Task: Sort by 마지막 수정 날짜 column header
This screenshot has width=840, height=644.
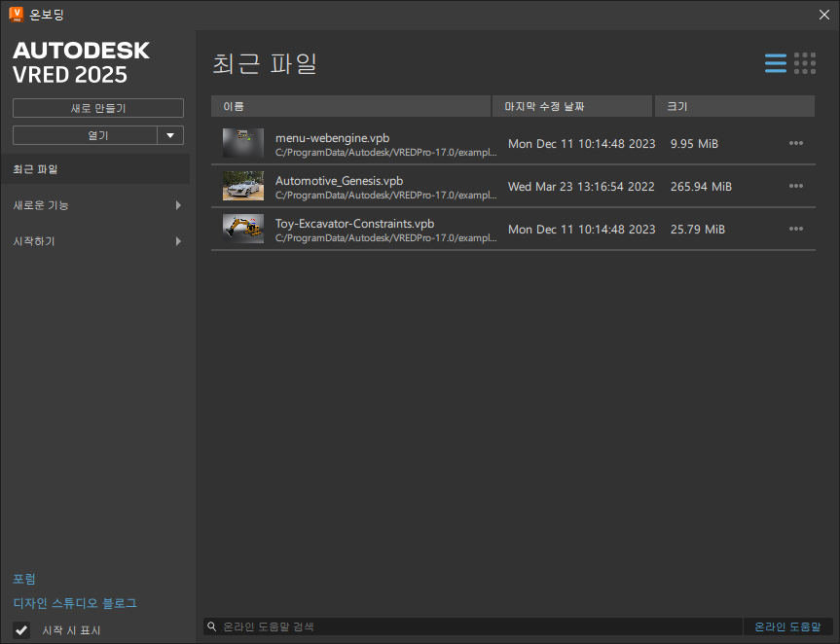Action: click(x=572, y=106)
